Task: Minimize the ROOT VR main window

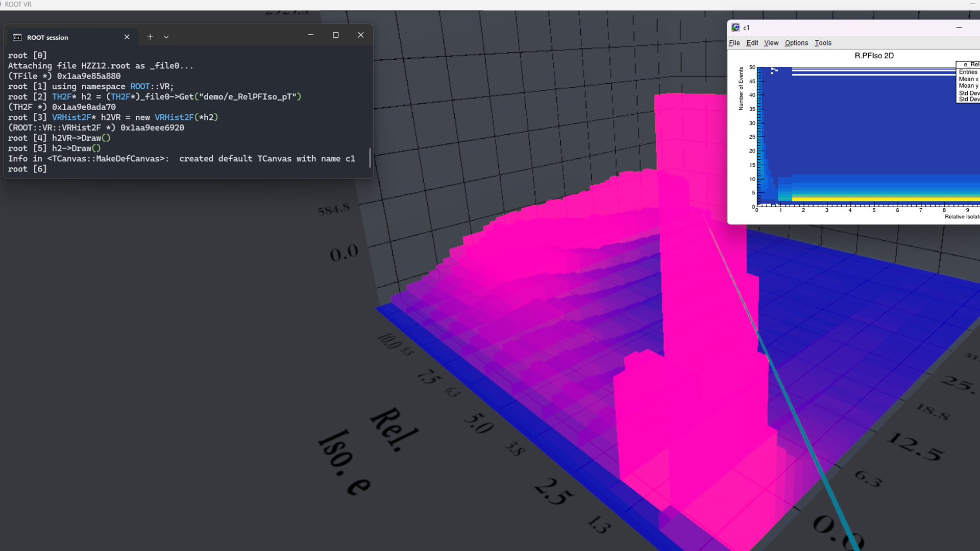Action: tap(972, 4)
